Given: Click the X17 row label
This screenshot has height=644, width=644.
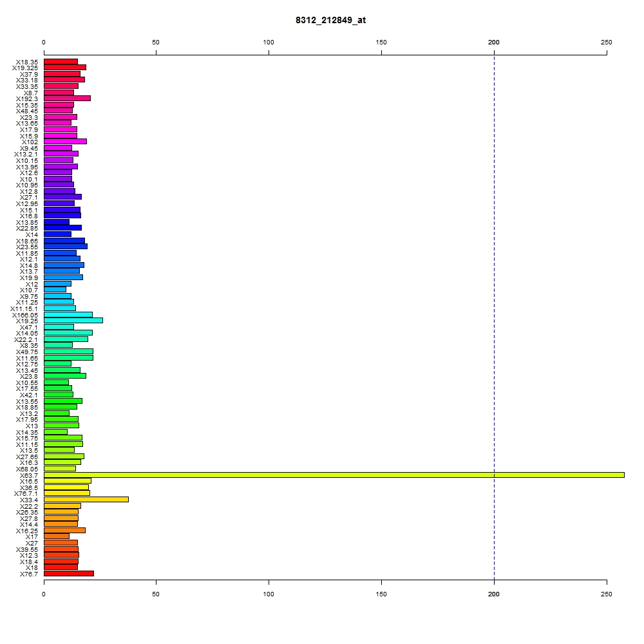Looking at the screenshot, I should pyautogui.click(x=32, y=537).
